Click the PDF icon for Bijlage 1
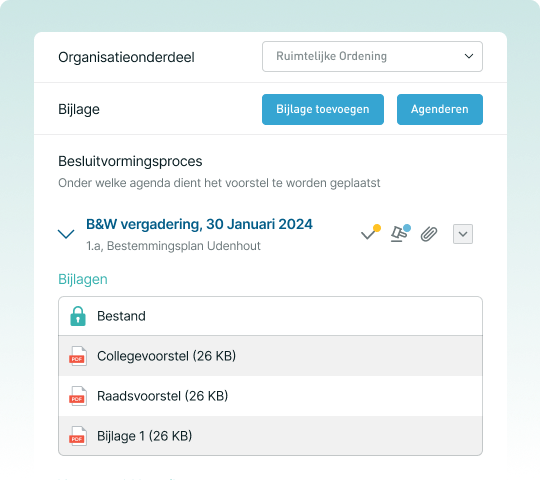Viewport: 540px width, 480px height. [78, 436]
